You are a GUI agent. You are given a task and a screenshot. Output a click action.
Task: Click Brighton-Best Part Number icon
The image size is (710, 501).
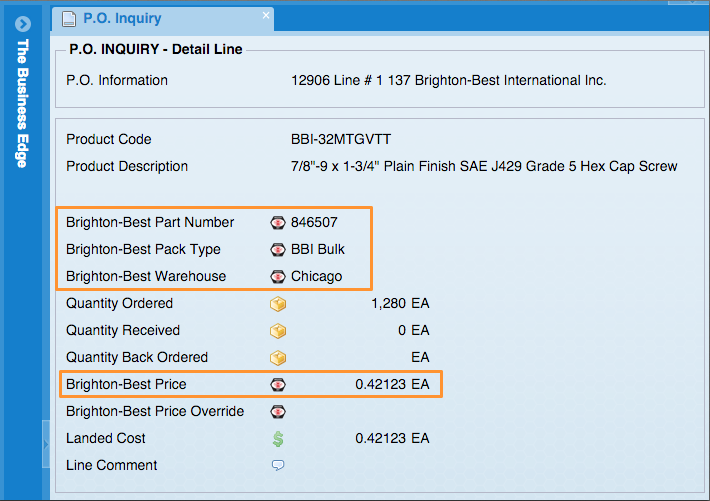coord(278,222)
